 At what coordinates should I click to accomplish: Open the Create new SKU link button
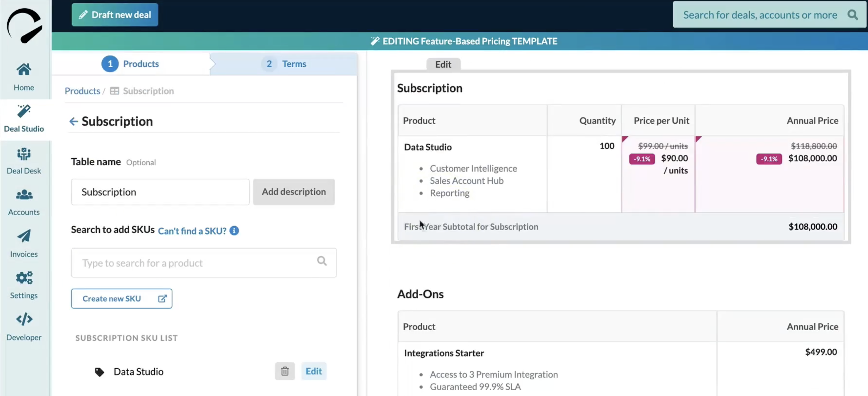pyautogui.click(x=121, y=298)
